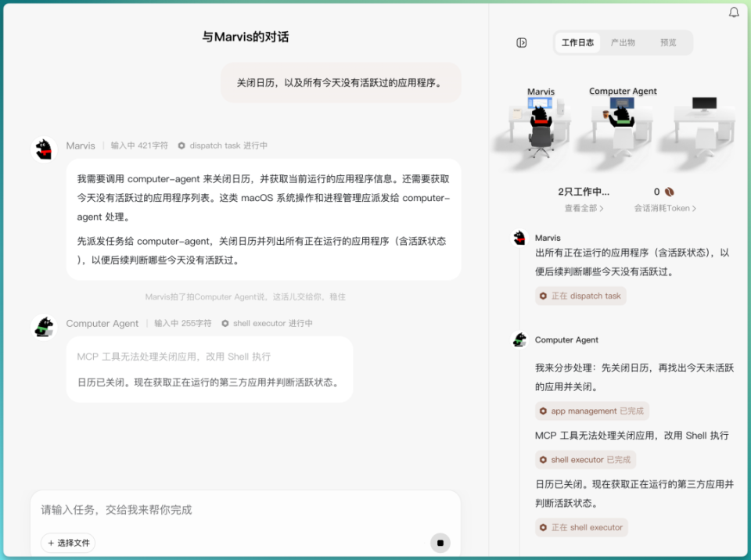
Task: Click 日历已关闭 text in the chat bubble
Action: coord(210,382)
